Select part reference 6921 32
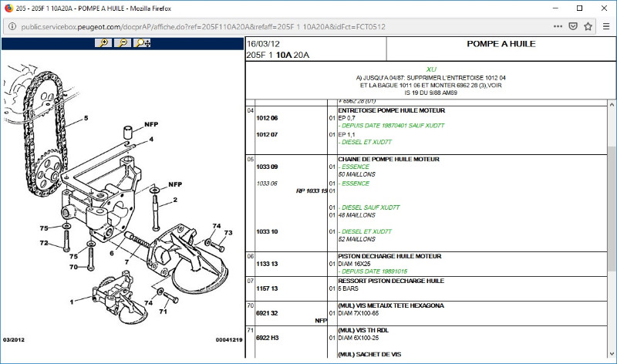Screen dimensions: 617x364 tap(267, 313)
